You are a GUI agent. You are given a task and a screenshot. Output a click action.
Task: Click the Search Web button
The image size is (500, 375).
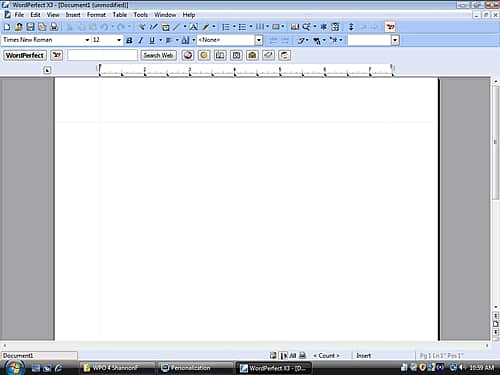(158, 55)
